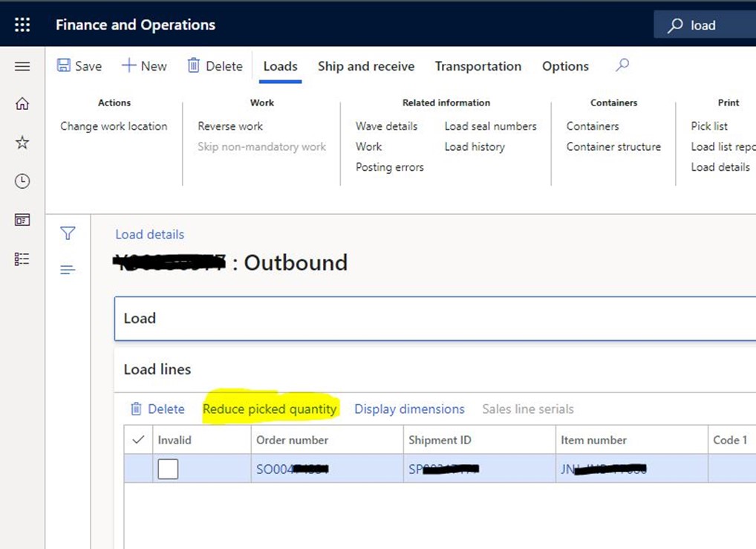The height and width of the screenshot is (549, 756).
Task: Open the Options tab
Action: coord(565,66)
